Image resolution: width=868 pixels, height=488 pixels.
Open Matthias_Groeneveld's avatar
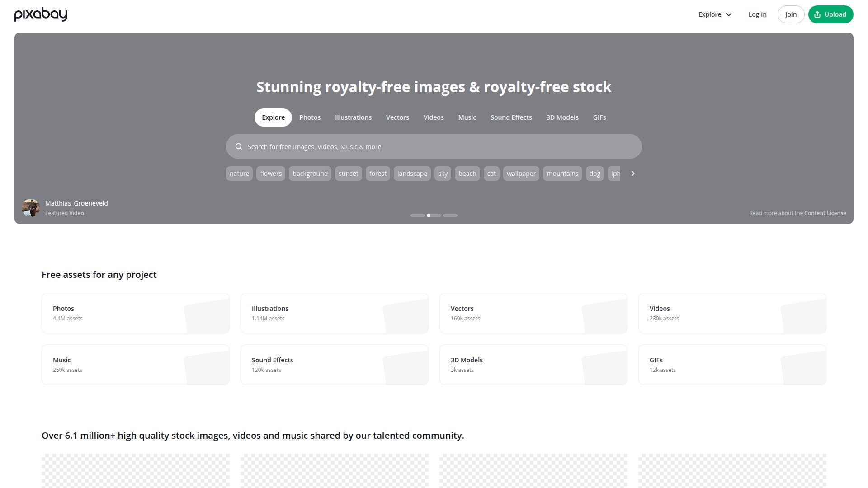pos(31,208)
